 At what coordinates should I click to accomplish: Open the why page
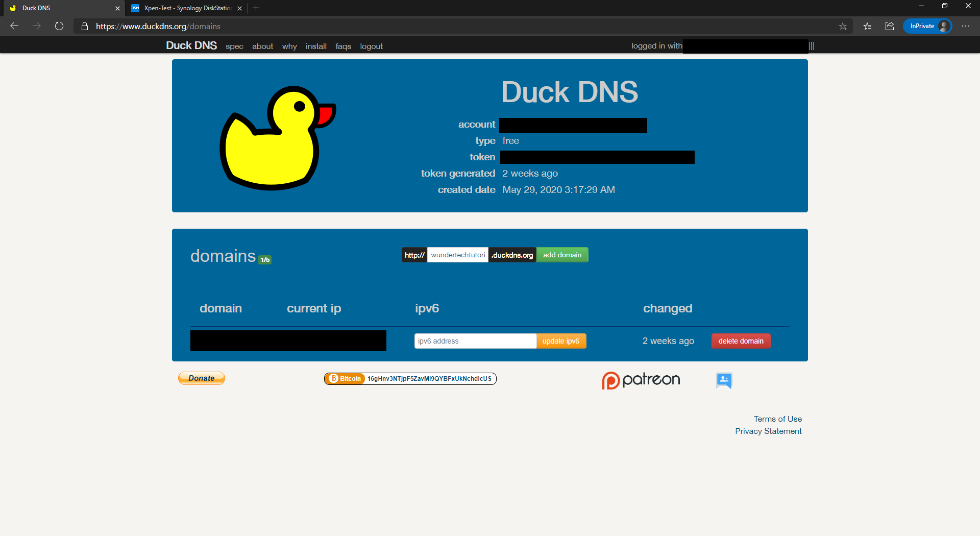pyautogui.click(x=289, y=46)
